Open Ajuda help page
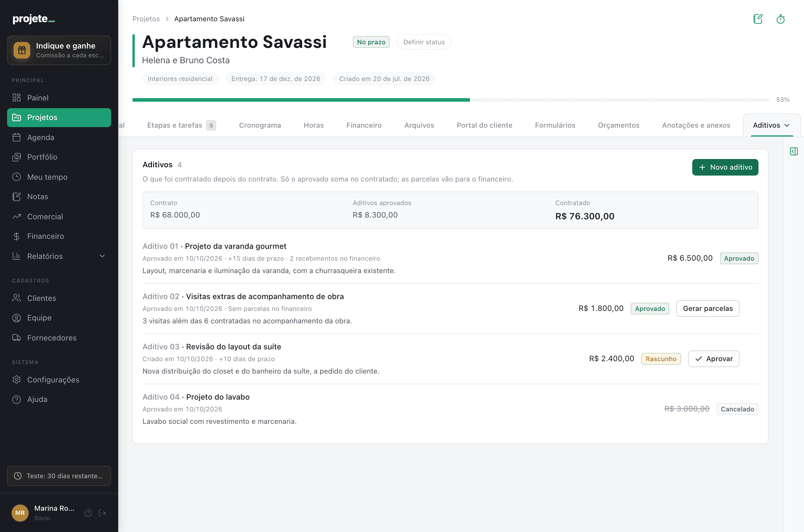Image resolution: width=804 pixels, height=532 pixels. click(59, 399)
